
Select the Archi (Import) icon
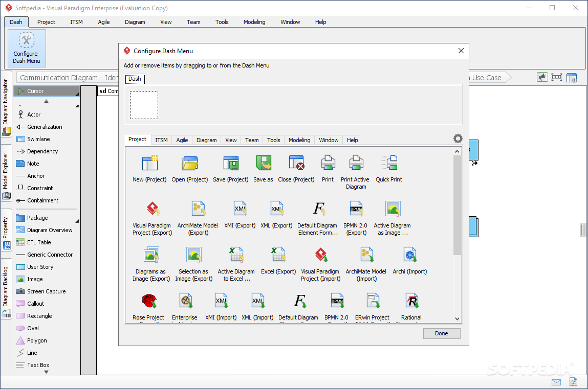(x=410, y=255)
